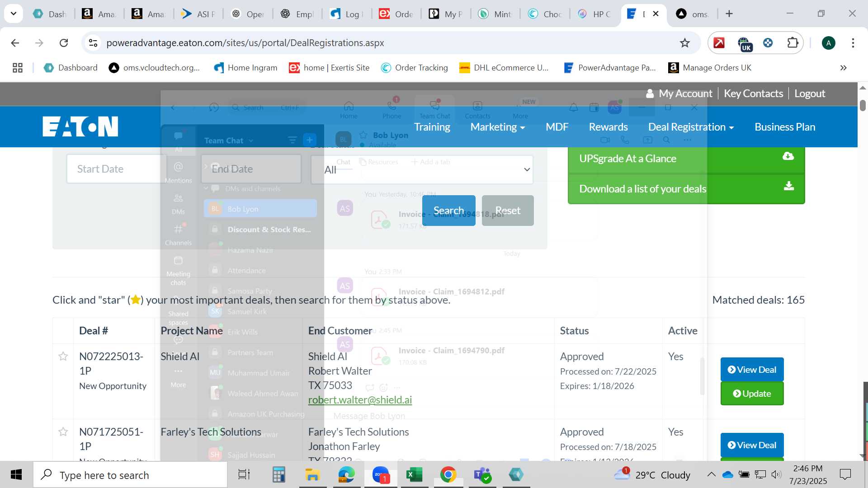Click the download icon beside Download a list of your deals
This screenshot has width=868, height=488.
tap(788, 186)
